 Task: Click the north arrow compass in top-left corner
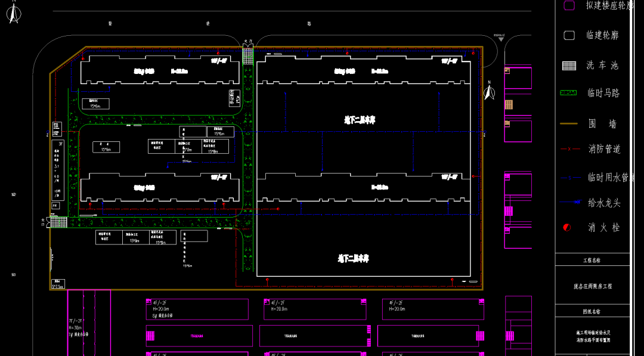coord(13,14)
